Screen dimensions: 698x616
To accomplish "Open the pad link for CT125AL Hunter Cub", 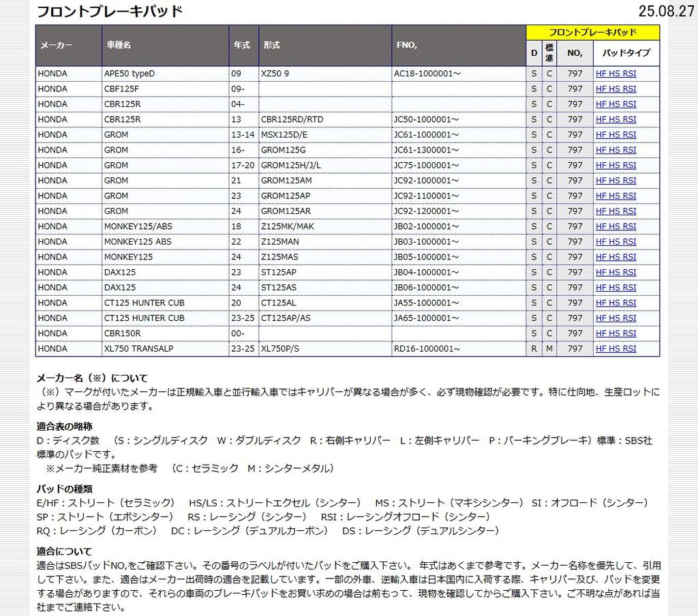I will coord(616,303).
